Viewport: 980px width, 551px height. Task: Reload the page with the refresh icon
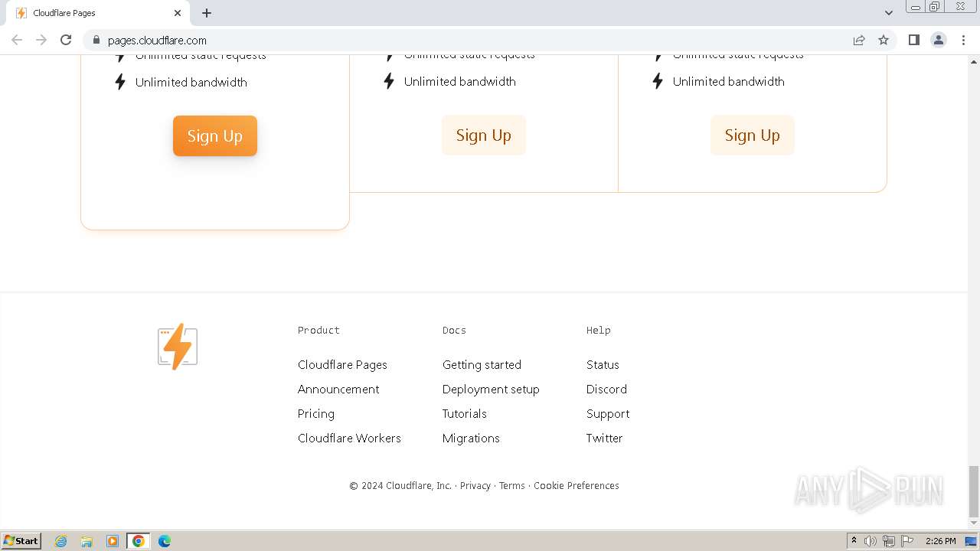point(66,40)
